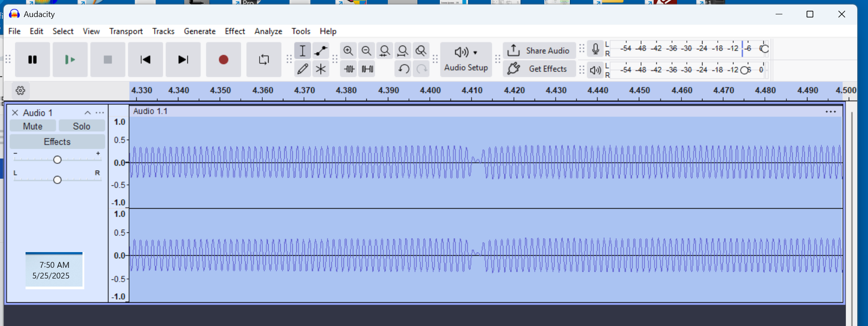Solo the Audio 1 track
Image resolution: width=868 pixels, height=326 pixels.
coord(82,126)
